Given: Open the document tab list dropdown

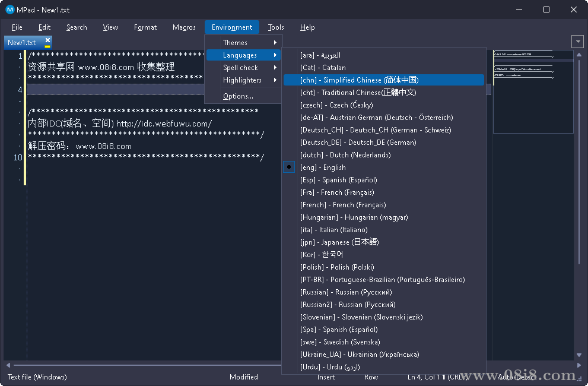Looking at the screenshot, I should (x=577, y=42).
